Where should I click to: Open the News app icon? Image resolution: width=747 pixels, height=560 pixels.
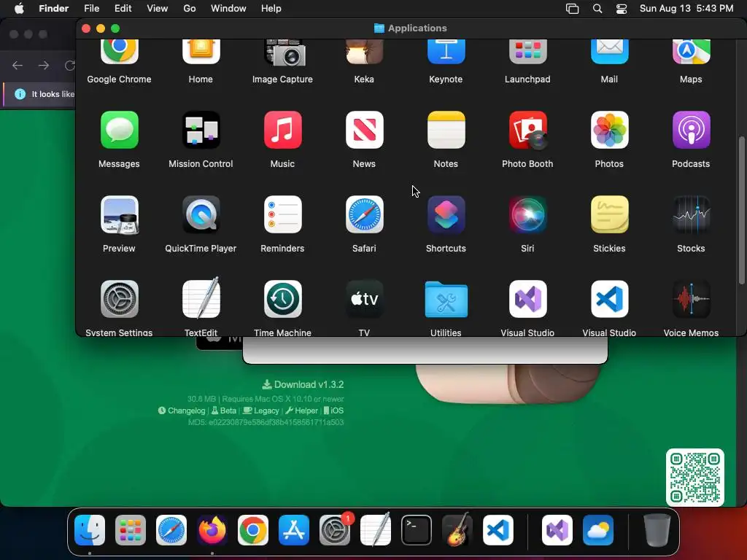point(364,130)
